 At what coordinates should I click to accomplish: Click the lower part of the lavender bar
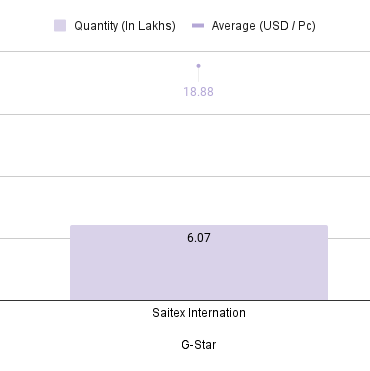[199, 280]
